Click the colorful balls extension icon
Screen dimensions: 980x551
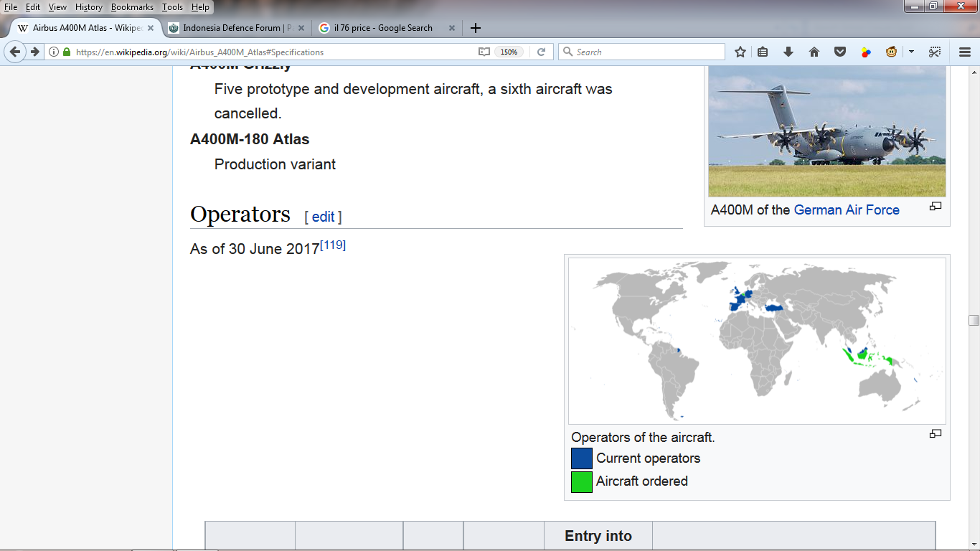[866, 52]
